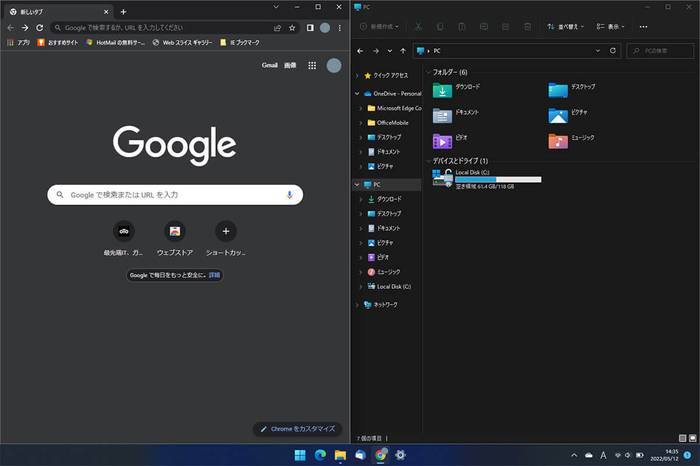
Task: Open Microsoft Edge from the taskbar
Action: 320,455
